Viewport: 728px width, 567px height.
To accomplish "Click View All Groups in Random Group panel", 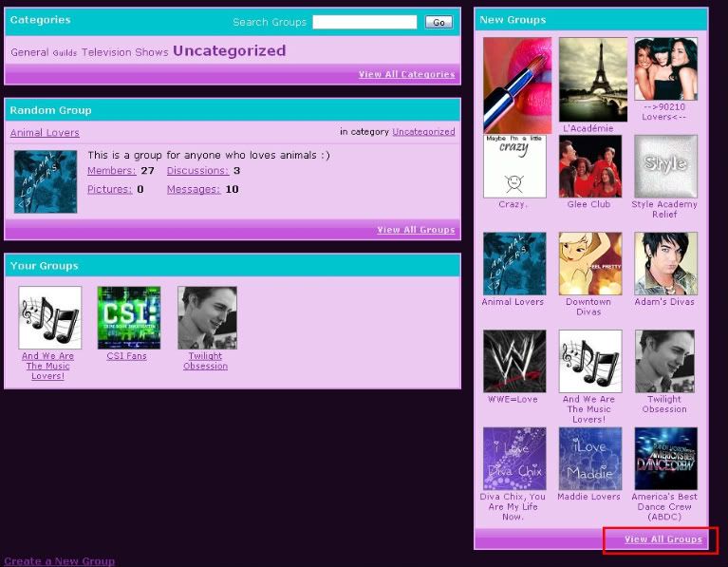I will [416, 230].
